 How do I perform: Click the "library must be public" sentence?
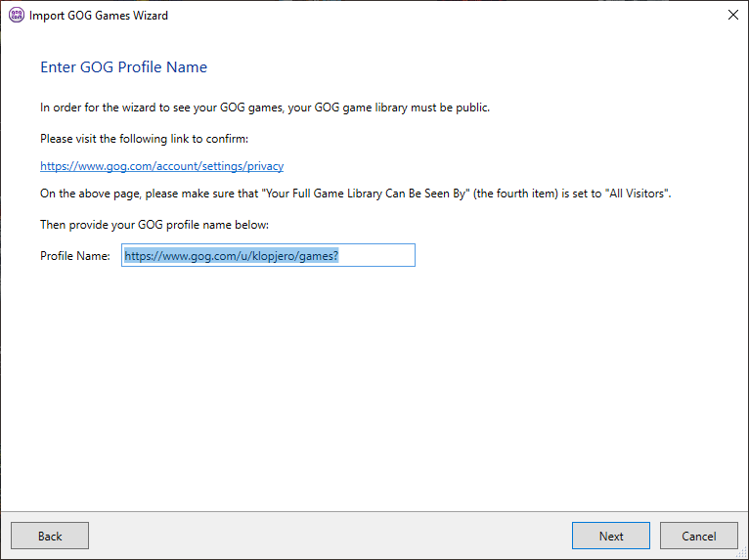(x=265, y=108)
